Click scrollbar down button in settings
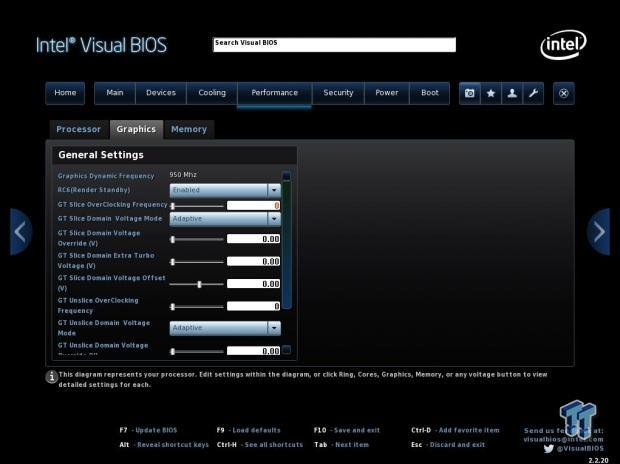Image resolution: width=620 pixels, height=464 pixels. 287,350
